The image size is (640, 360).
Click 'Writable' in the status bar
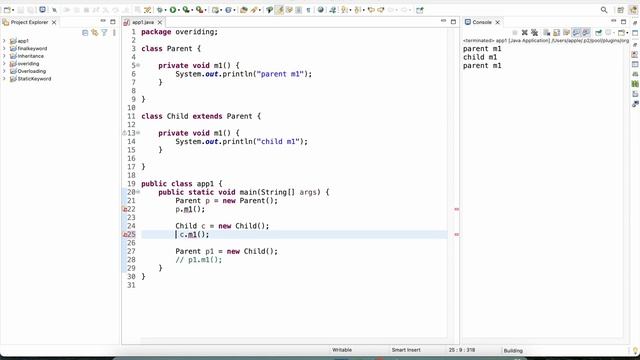click(x=342, y=350)
